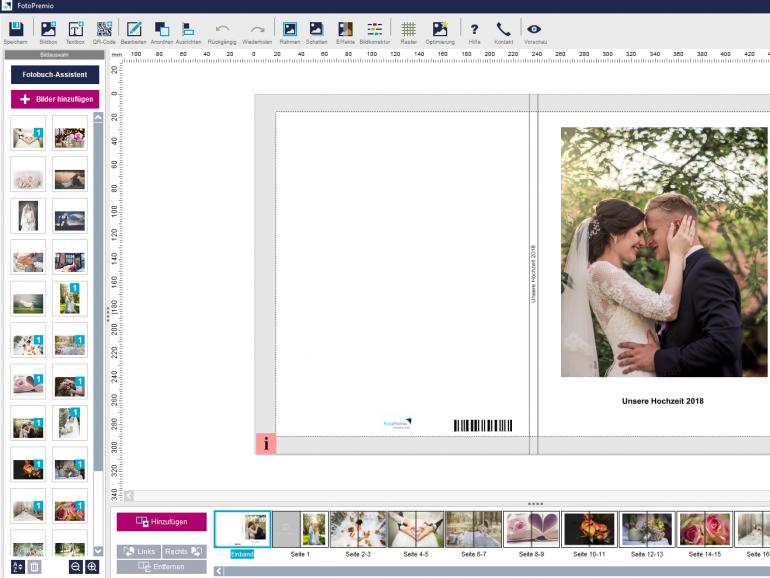The width and height of the screenshot is (770, 578).
Task: Add a Textbox to the page
Action: (x=76, y=29)
